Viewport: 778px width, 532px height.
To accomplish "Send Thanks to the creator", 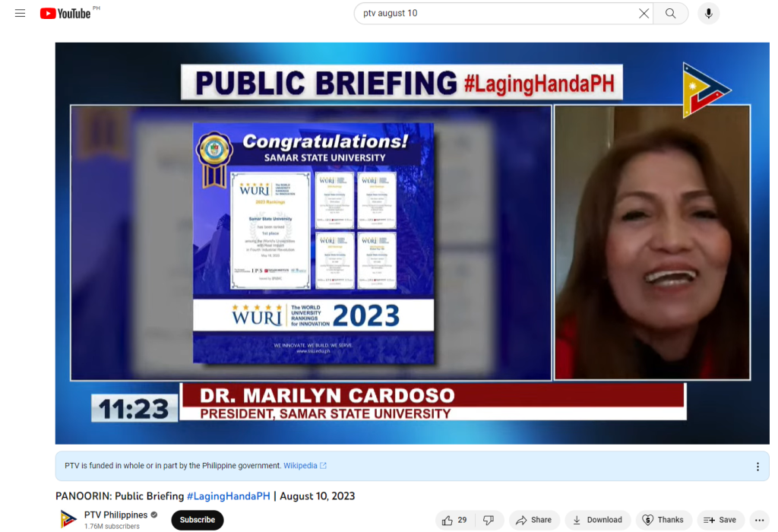I will pyautogui.click(x=663, y=520).
